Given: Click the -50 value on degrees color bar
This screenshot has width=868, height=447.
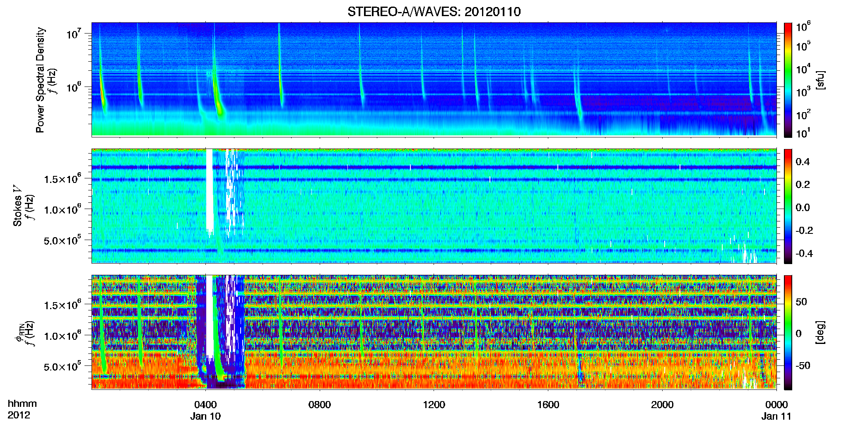Looking at the screenshot, I should pos(803,365).
